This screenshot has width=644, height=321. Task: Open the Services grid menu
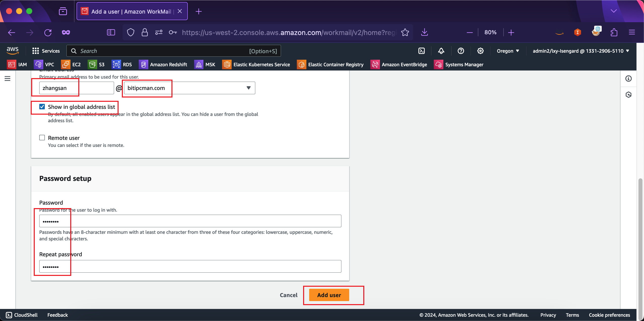pyautogui.click(x=46, y=51)
